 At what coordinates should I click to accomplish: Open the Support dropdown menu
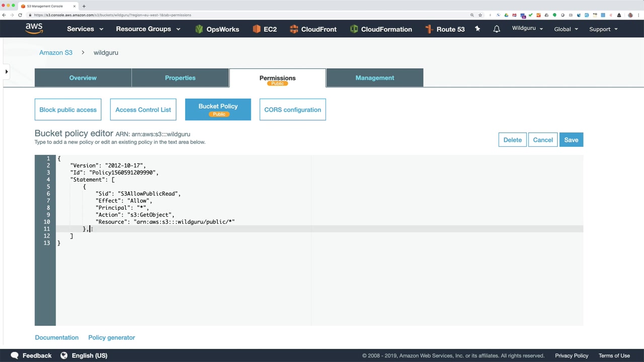pyautogui.click(x=603, y=29)
